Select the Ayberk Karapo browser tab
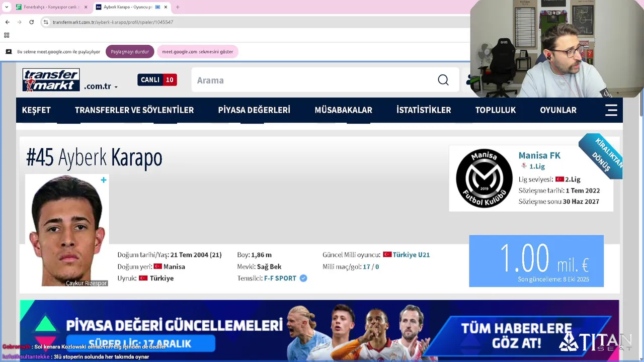This screenshot has height=362, width=644. (x=132, y=7)
